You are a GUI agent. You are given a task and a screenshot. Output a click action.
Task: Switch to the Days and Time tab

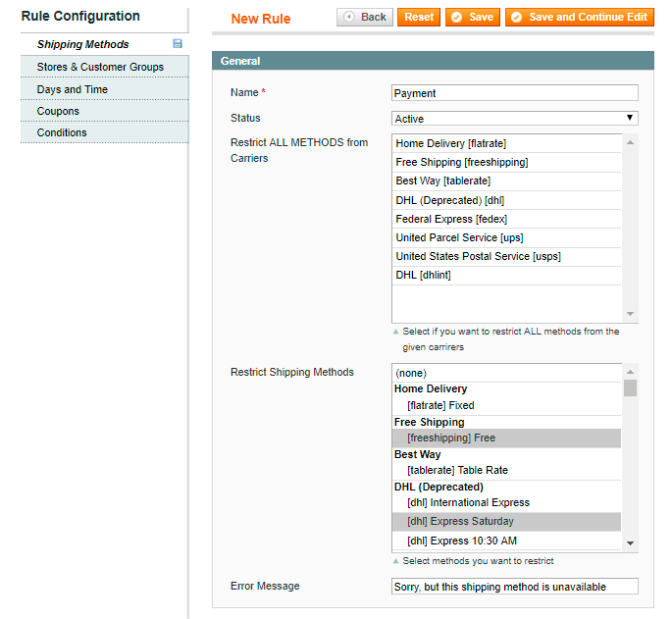pos(73,89)
